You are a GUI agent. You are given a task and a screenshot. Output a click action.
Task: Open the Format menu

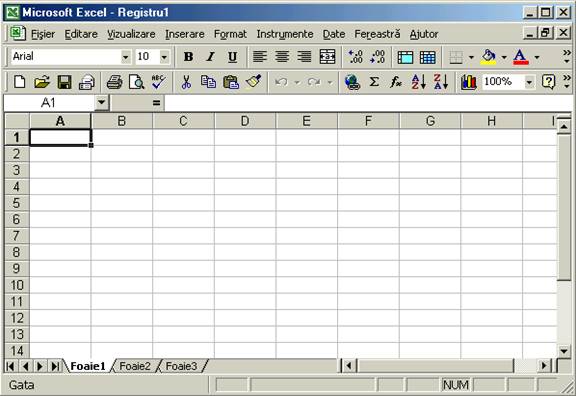click(230, 34)
